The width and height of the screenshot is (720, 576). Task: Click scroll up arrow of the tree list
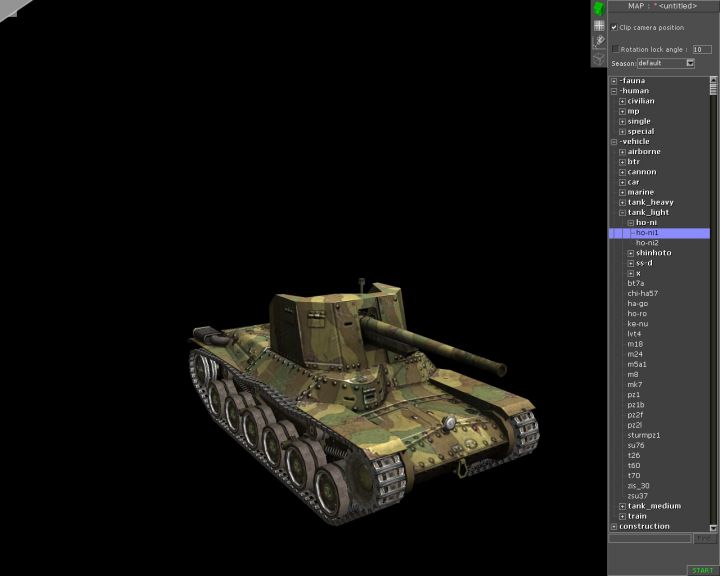pyautogui.click(x=714, y=80)
